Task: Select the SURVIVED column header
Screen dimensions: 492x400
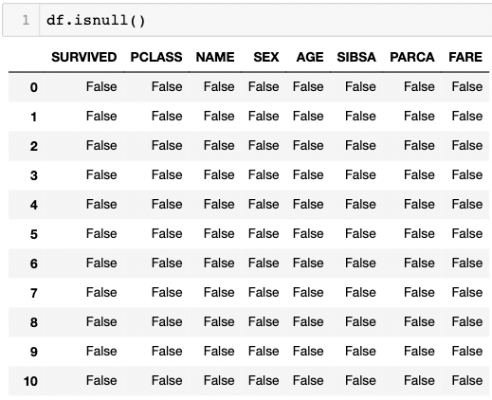Action: 84,57
